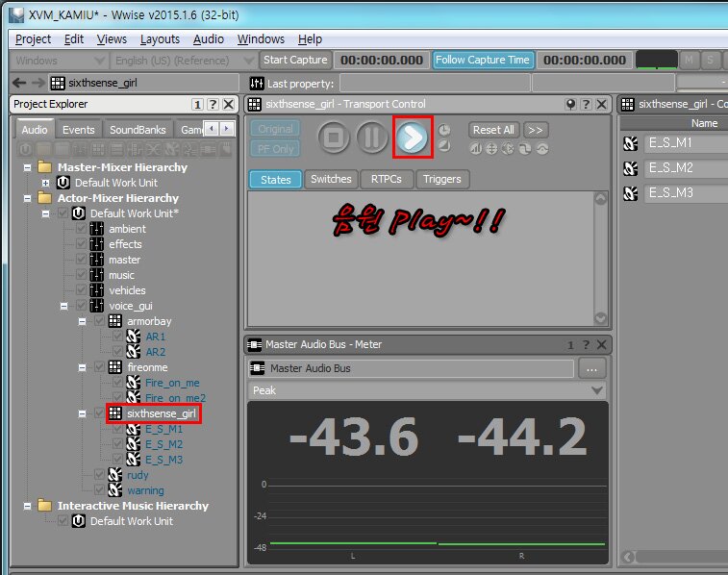
Task: Open the Layouts menu
Action: (x=160, y=39)
